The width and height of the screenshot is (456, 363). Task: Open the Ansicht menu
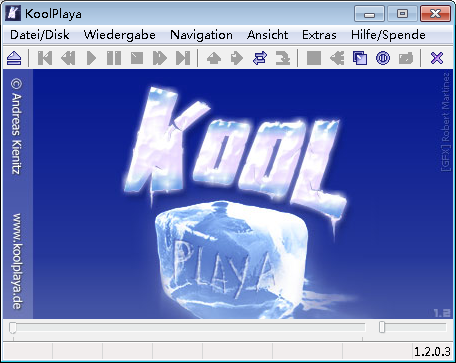tap(267, 35)
